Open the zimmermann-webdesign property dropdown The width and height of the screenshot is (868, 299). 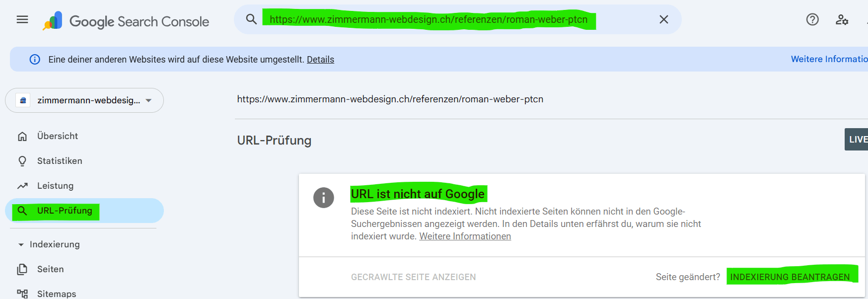pyautogui.click(x=84, y=100)
